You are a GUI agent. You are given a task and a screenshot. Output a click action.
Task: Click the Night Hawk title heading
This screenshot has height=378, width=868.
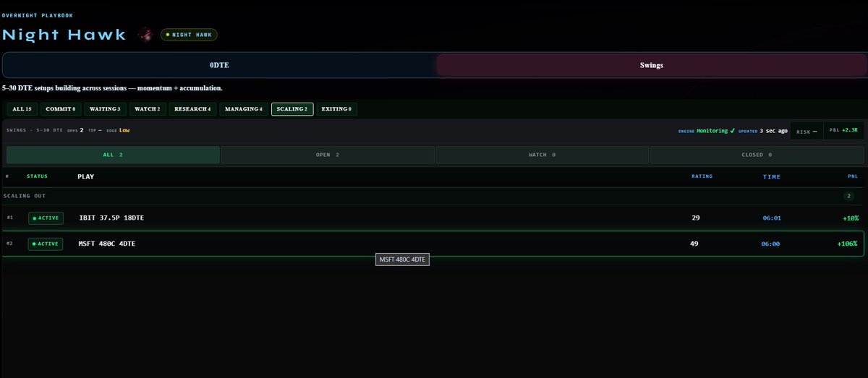(64, 35)
